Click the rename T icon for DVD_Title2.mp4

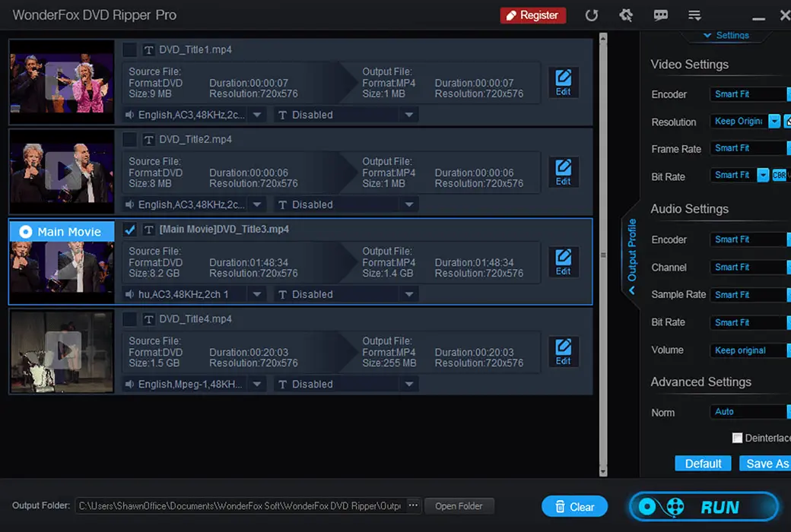(148, 140)
